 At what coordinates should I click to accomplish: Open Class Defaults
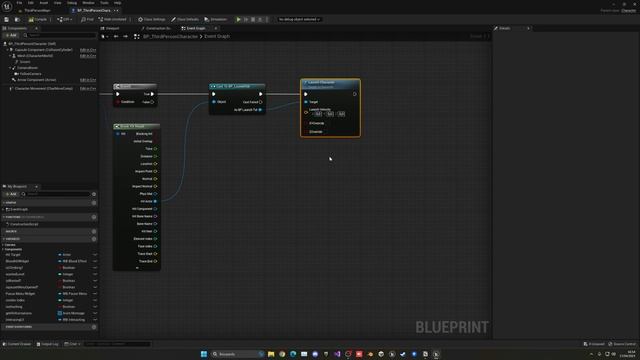pos(185,19)
